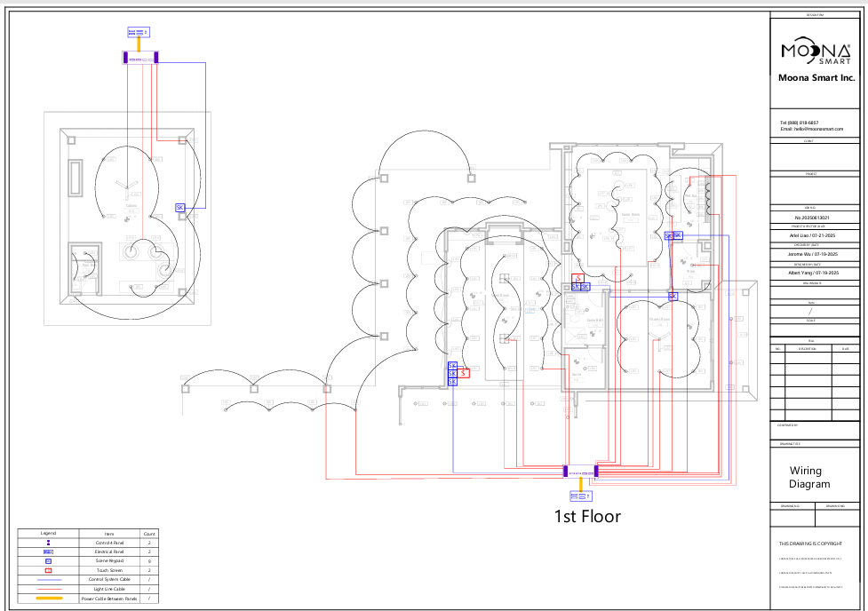Click the Tel (888) 818-6857 line
868x611 pixels.
pos(800,123)
